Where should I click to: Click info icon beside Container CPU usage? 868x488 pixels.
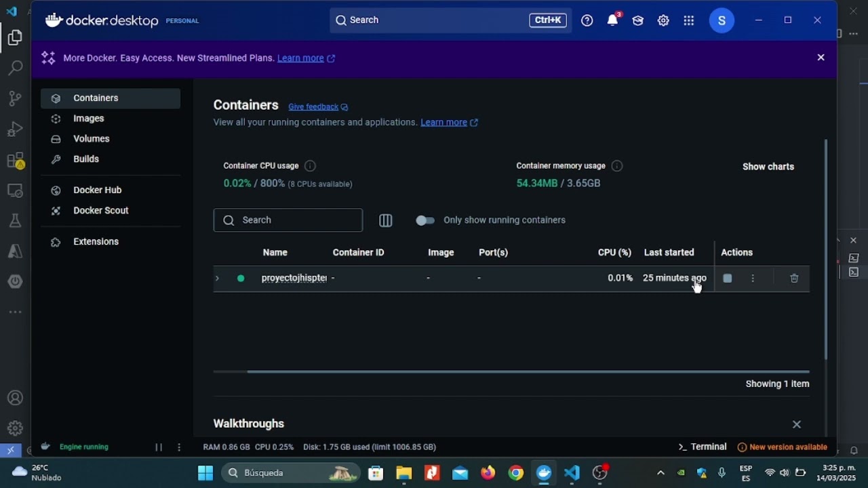pyautogui.click(x=310, y=166)
